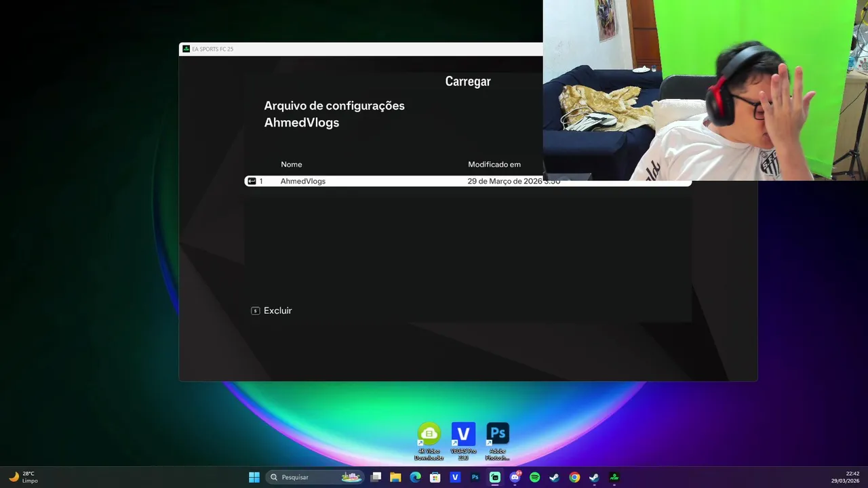
Task: Click the Pesquisar taskbar search box
Action: pos(315,477)
